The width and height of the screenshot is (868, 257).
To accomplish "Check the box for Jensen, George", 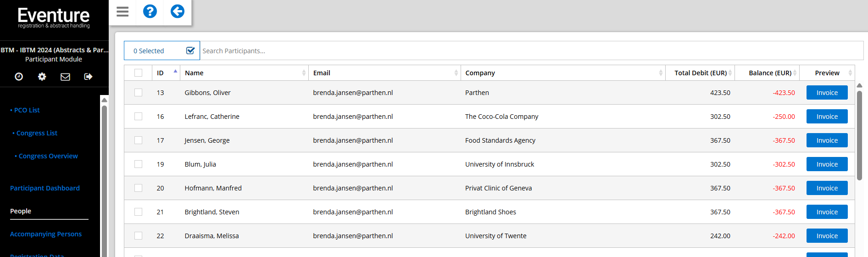I will tap(138, 140).
